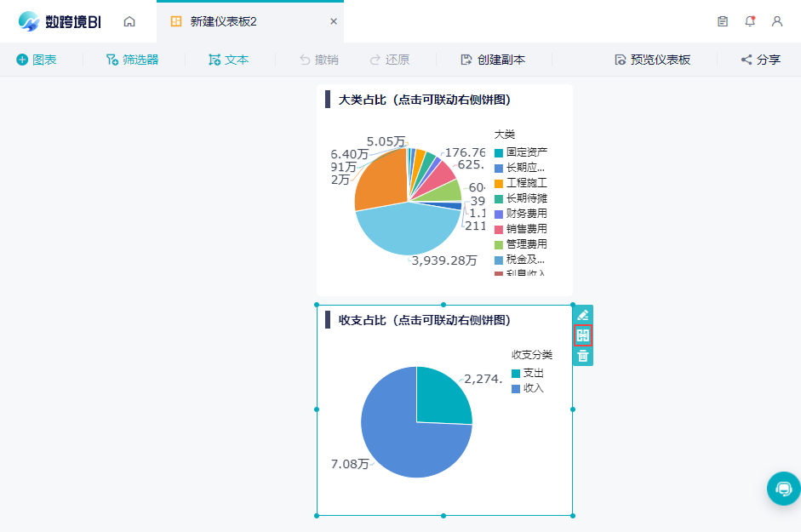Viewport: 801px width, 532px height.
Task: Open the user account icon
Action: click(x=777, y=21)
